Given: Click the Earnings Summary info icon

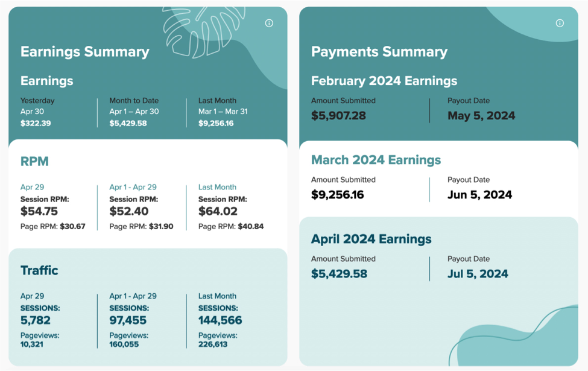Looking at the screenshot, I should (x=269, y=23).
